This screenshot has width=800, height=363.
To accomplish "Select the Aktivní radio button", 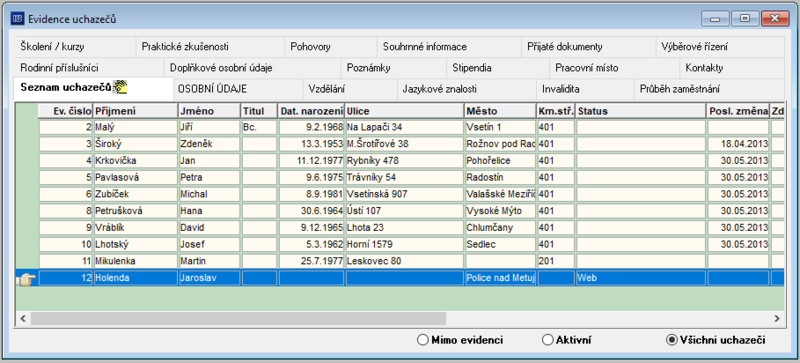I will [547, 340].
